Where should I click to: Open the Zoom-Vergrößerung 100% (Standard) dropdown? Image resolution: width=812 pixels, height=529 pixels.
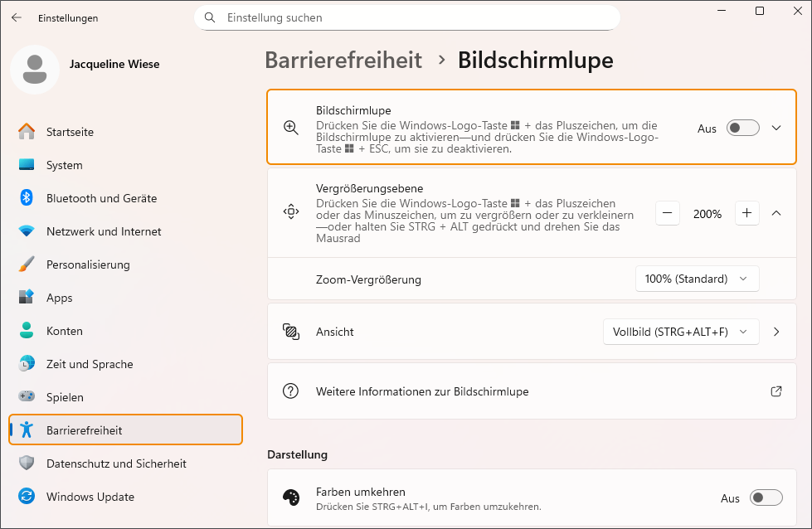click(x=697, y=279)
